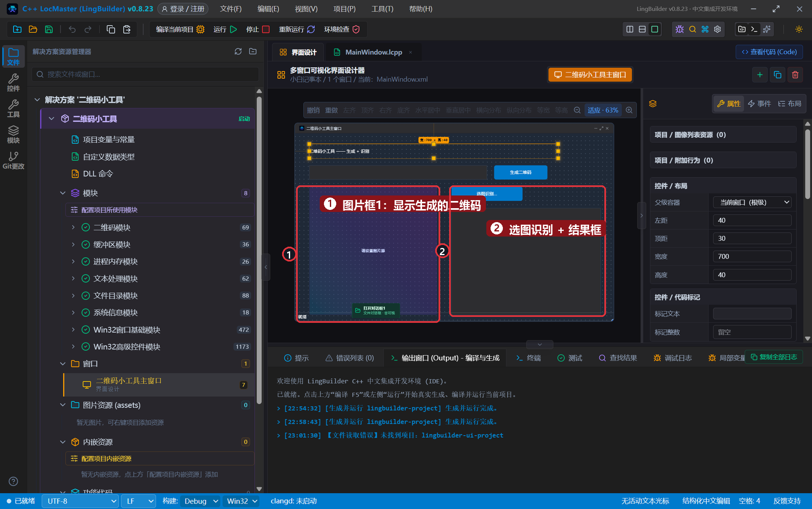This screenshot has height=509, width=812.
Task: Zoom out the design canvas
Action: 577,110
